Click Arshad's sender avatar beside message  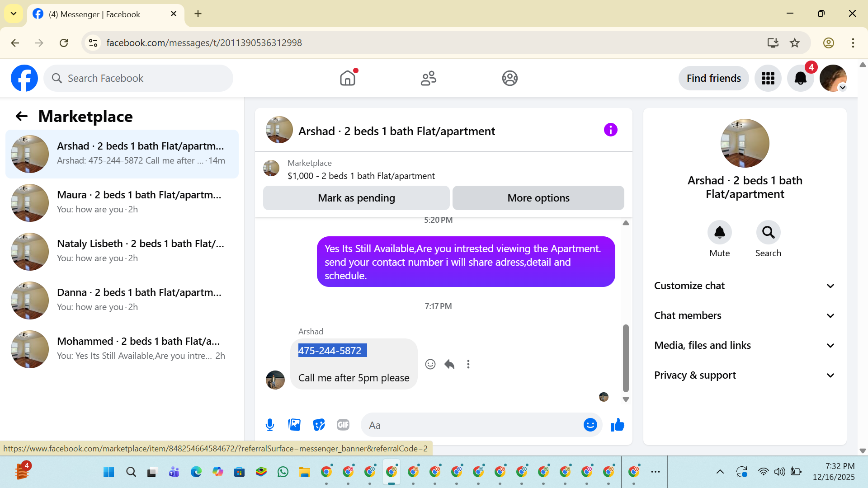pyautogui.click(x=275, y=380)
